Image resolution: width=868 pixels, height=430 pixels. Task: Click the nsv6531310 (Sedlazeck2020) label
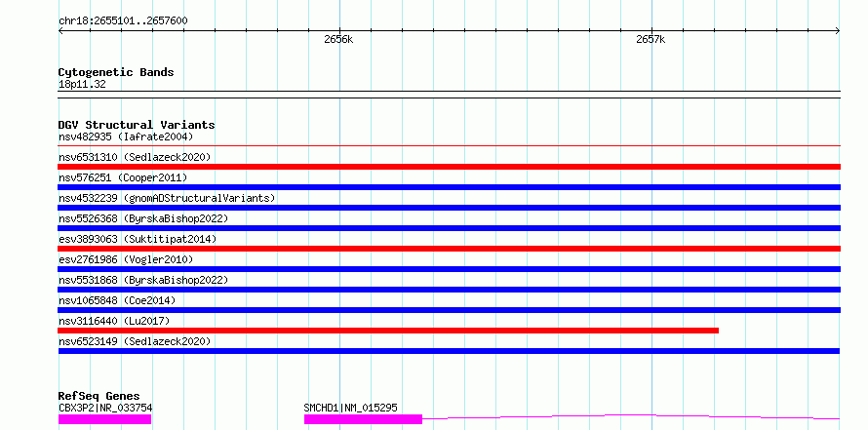tap(135, 157)
